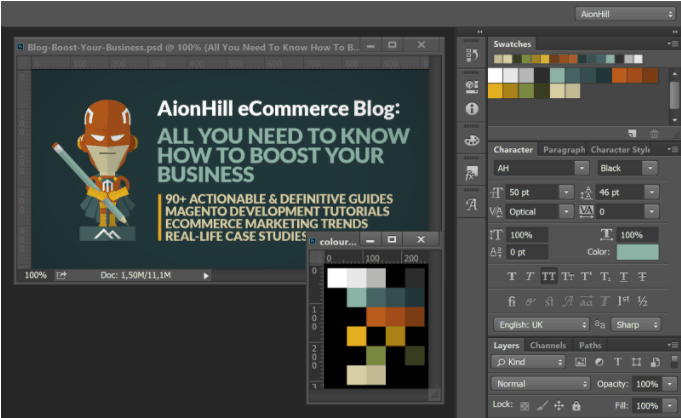Open the Layers panel flyout menu
Viewport: 681px width, 418px height.
coord(672,345)
